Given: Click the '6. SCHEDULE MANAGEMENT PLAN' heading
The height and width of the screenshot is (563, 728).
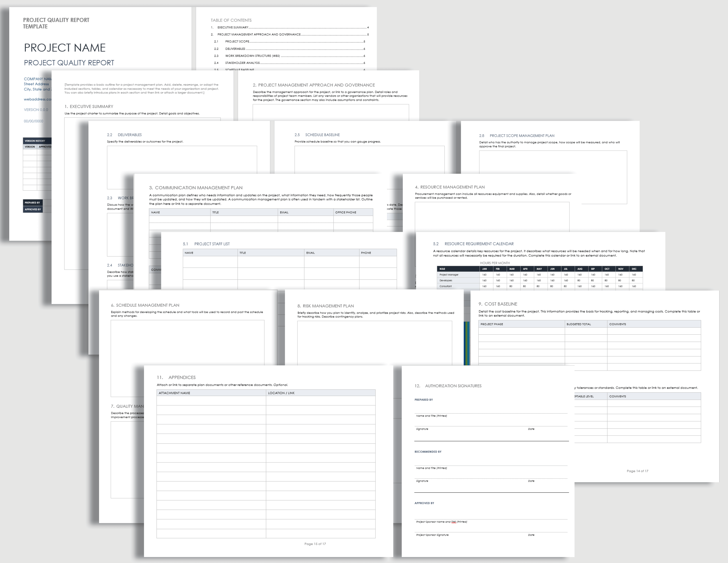Looking at the screenshot, I should pyautogui.click(x=145, y=305).
